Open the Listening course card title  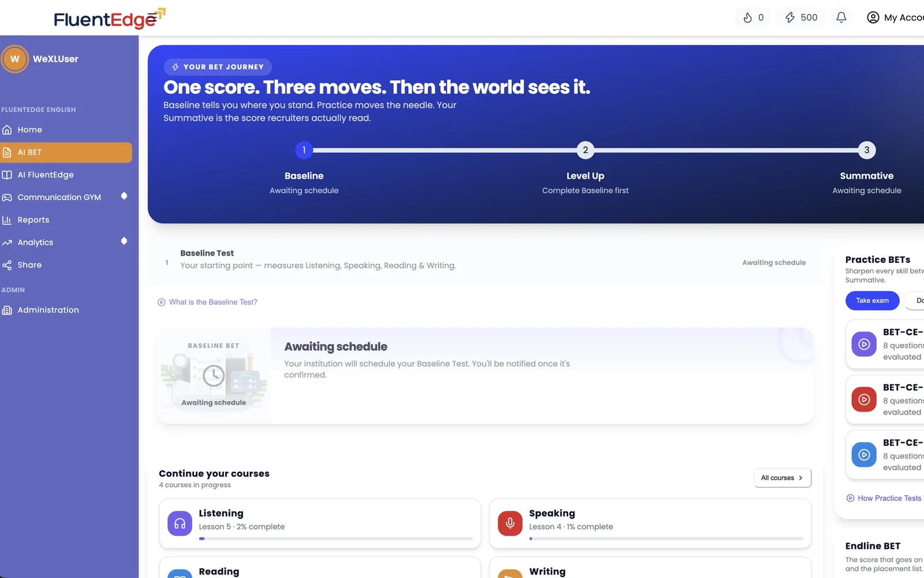(x=221, y=513)
